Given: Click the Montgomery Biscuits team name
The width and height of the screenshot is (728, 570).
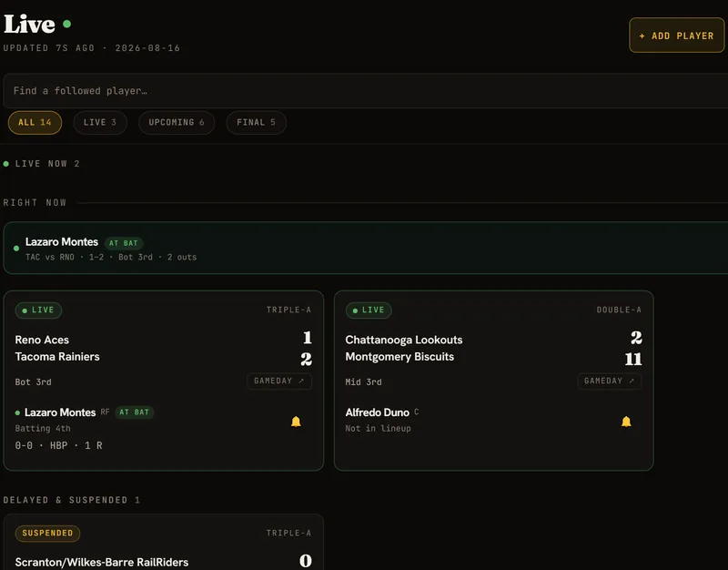Looking at the screenshot, I should [x=399, y=357].
